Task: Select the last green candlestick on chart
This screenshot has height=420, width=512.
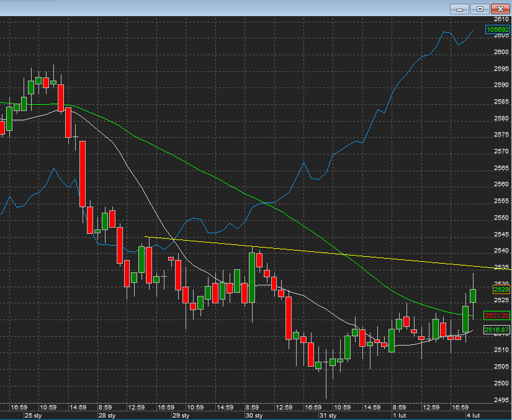Action: pos(473,295)
